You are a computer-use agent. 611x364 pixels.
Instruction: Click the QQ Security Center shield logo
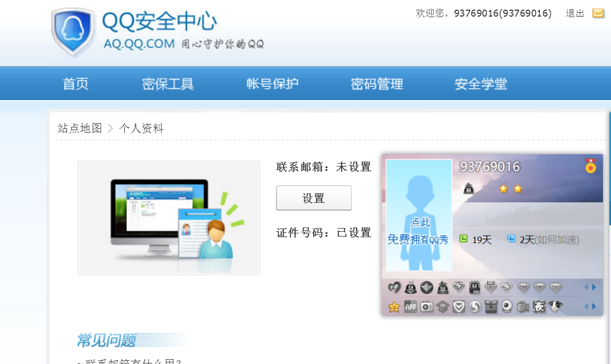point(73,32)
